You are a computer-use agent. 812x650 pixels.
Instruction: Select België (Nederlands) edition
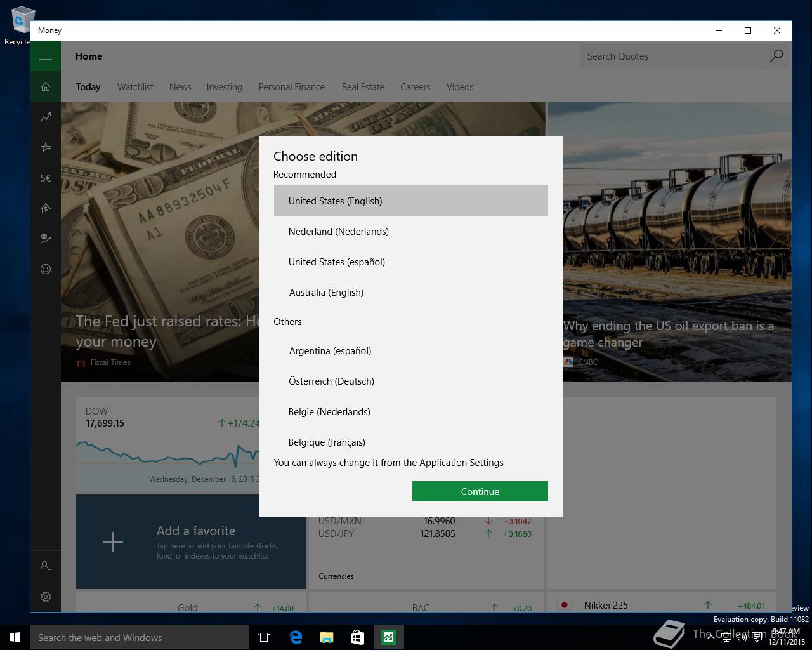[411, 411]
